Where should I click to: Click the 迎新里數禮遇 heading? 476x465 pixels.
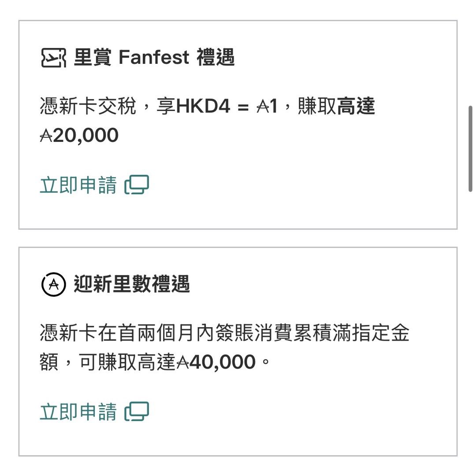coord(131,284)
